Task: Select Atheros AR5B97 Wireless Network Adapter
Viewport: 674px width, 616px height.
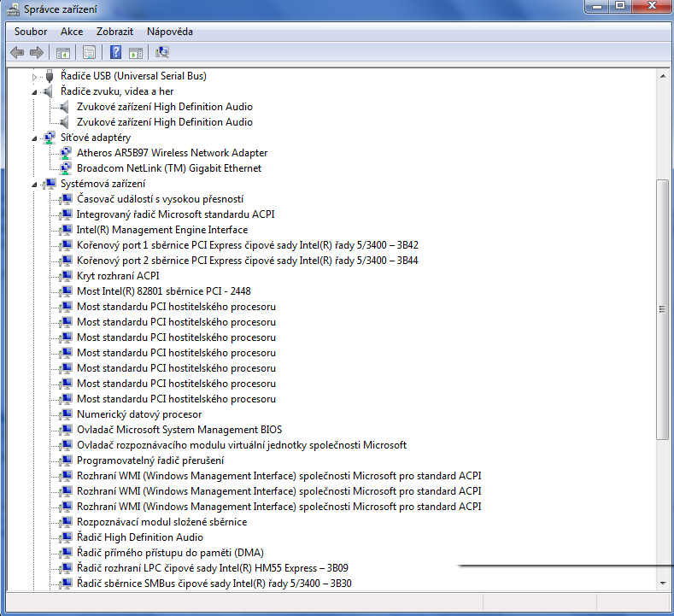Action: (x=172, y=153)
